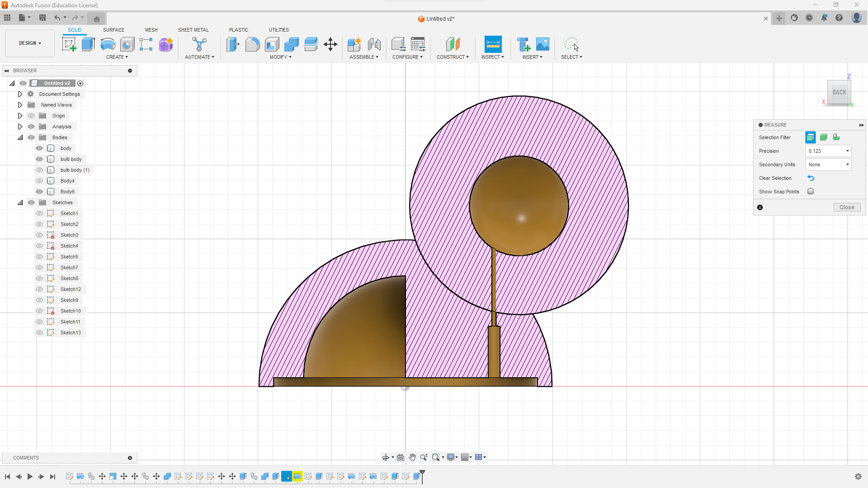Click the timeline settings gear icon

click(x=858, y=476)
